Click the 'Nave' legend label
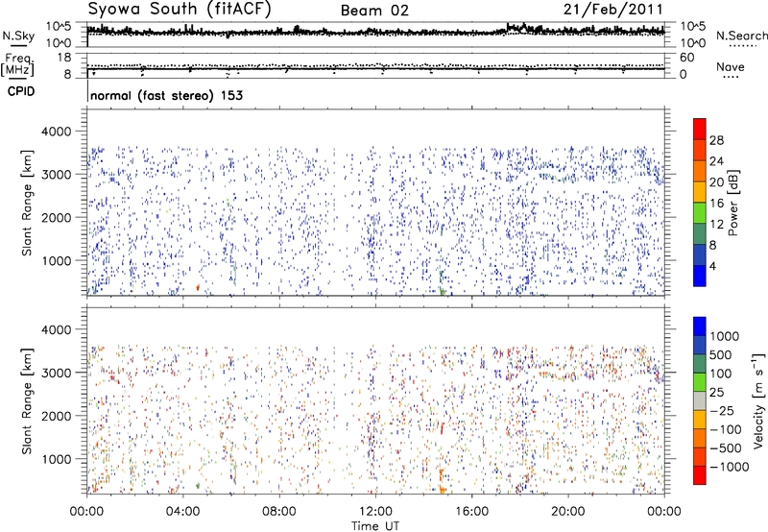Viewport: 768px width, 532px height. [730, 66]
